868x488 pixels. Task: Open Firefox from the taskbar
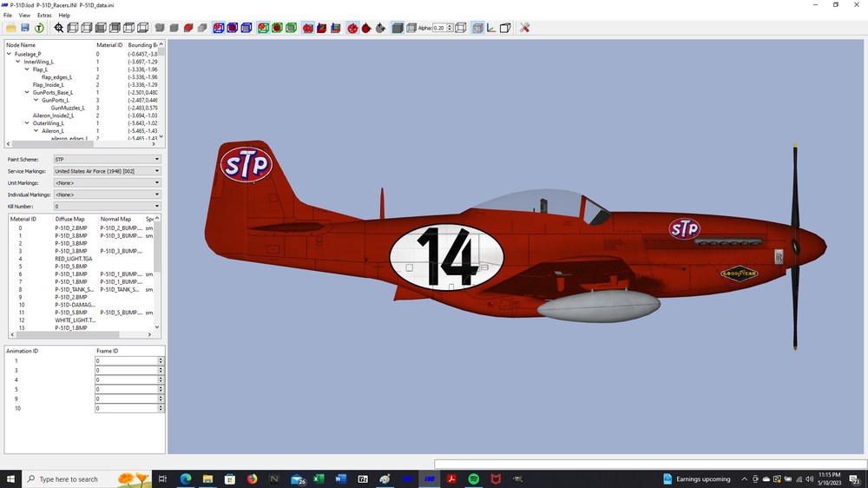point(252,479)
